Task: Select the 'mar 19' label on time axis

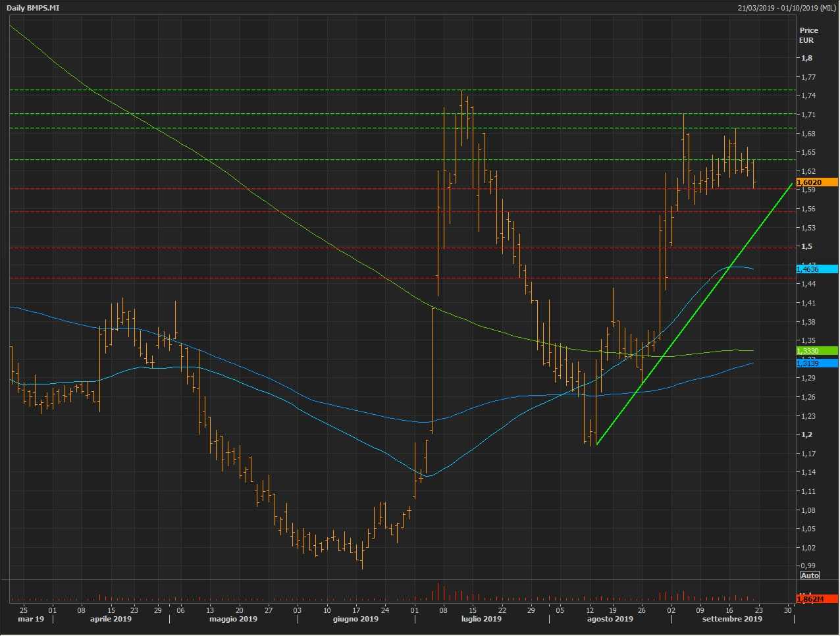Action: pyautogui.click(x=31, y=619)
